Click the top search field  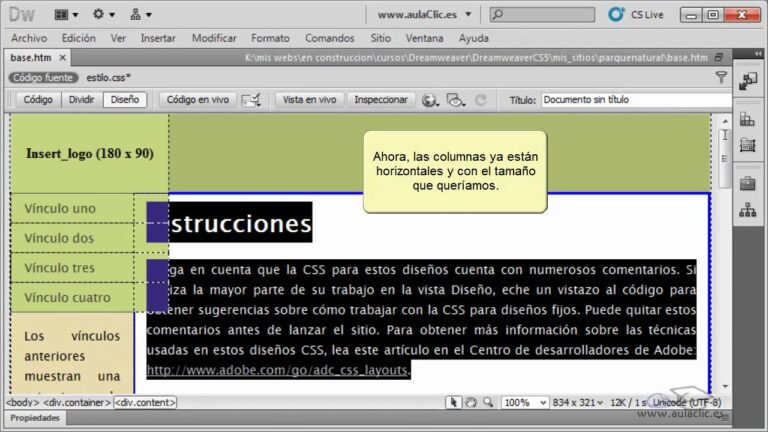click(x=543, y=15)
